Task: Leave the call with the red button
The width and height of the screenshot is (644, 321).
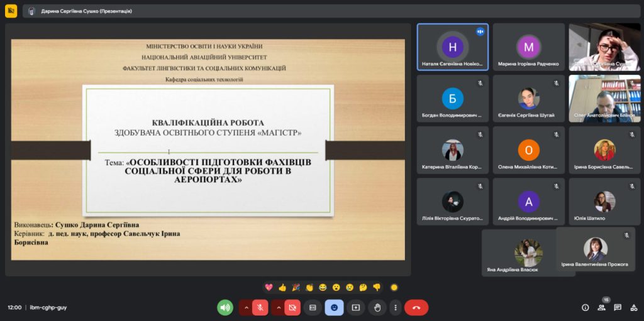Action: (x=416, y=307)
